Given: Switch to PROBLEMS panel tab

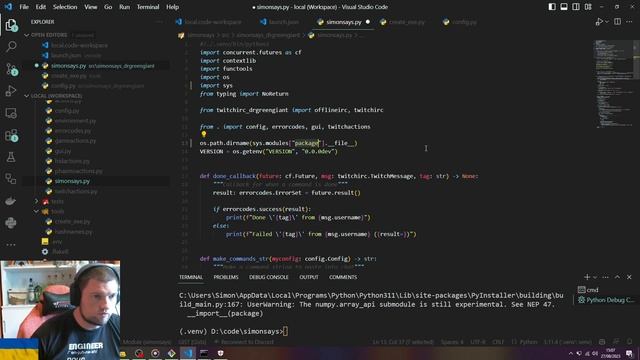Looking at the screenshot, I should pos(226,277).
